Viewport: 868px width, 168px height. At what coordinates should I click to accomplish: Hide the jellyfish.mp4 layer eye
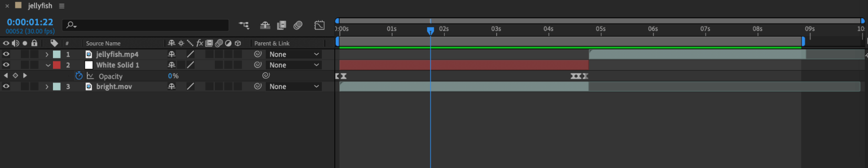tap(6, 54)
